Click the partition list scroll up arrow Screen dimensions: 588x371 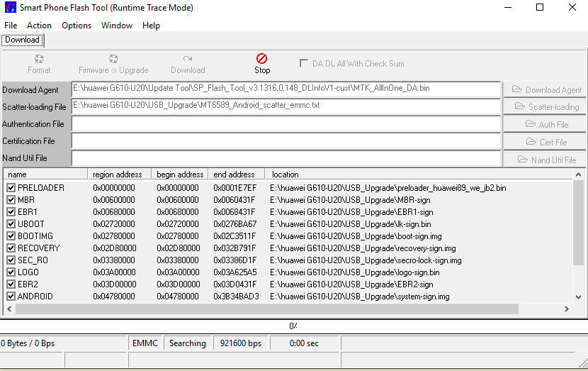click(578, 175)
